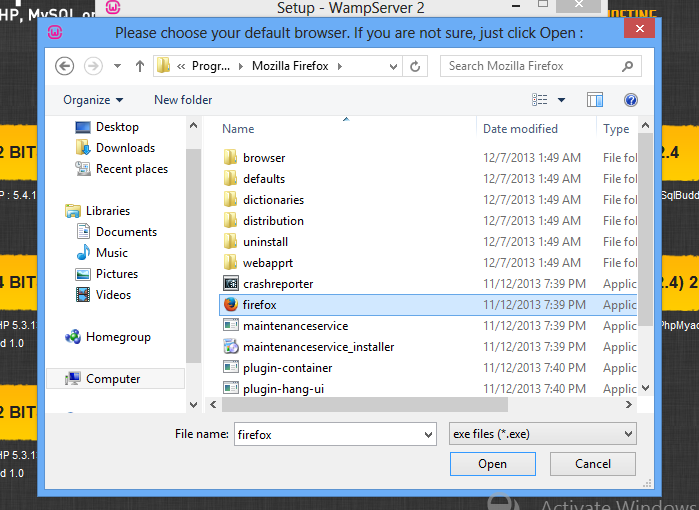Click horizontal scrollbar right arrow
Viewport: 699px width, 510px height.
629,405
